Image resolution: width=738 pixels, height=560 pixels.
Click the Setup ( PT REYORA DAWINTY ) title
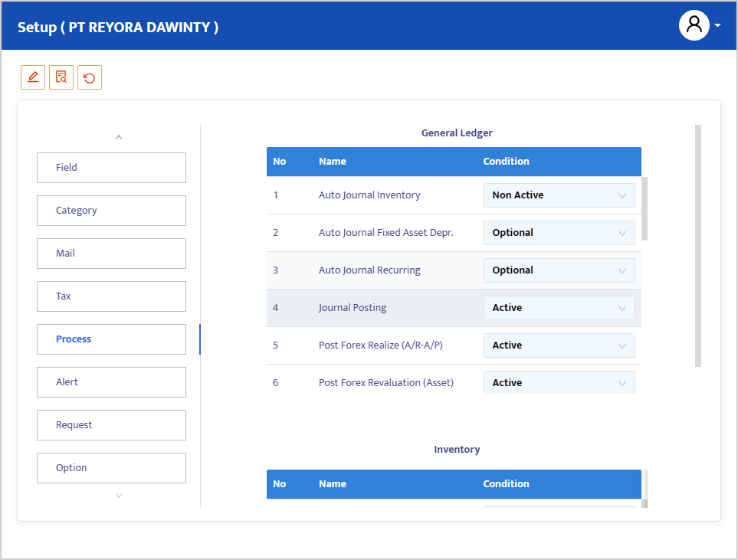coord(118,28)
